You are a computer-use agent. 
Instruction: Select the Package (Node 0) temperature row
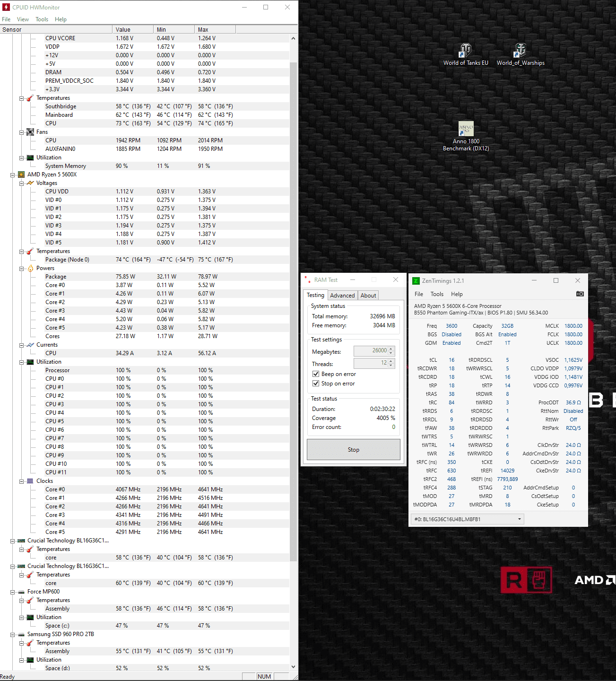tap(145, 260)
